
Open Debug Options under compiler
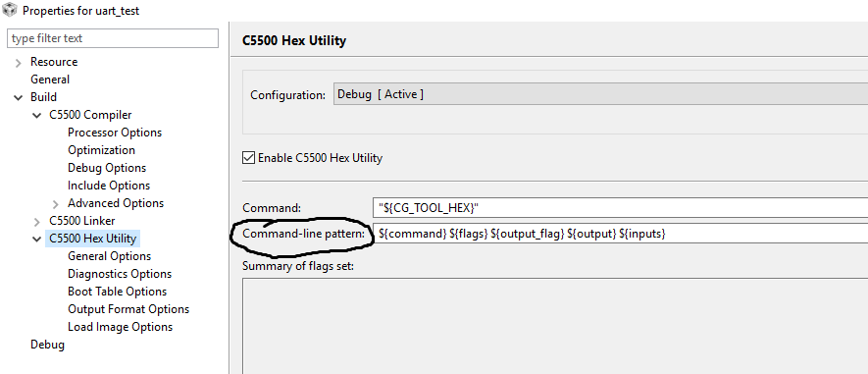(107, 168)
